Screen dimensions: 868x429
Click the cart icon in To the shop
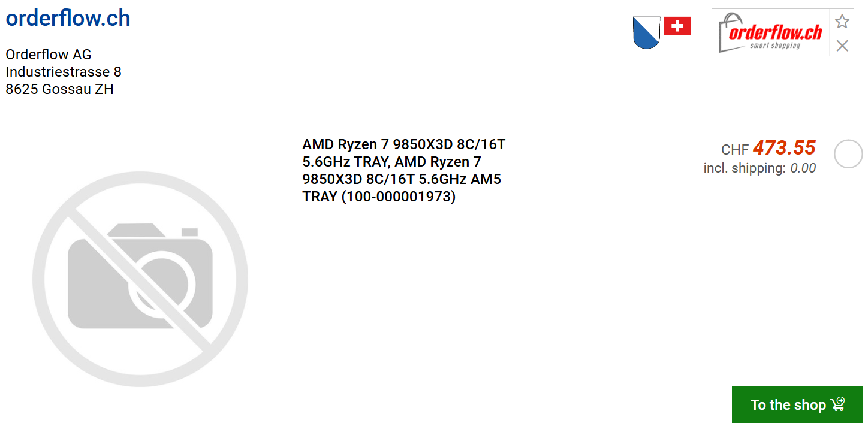point(838,404)
